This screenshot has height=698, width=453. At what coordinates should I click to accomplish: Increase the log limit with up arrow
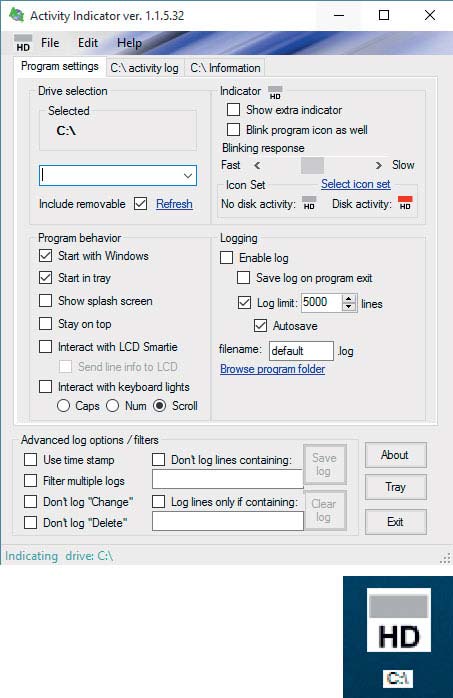coord(349,299)
